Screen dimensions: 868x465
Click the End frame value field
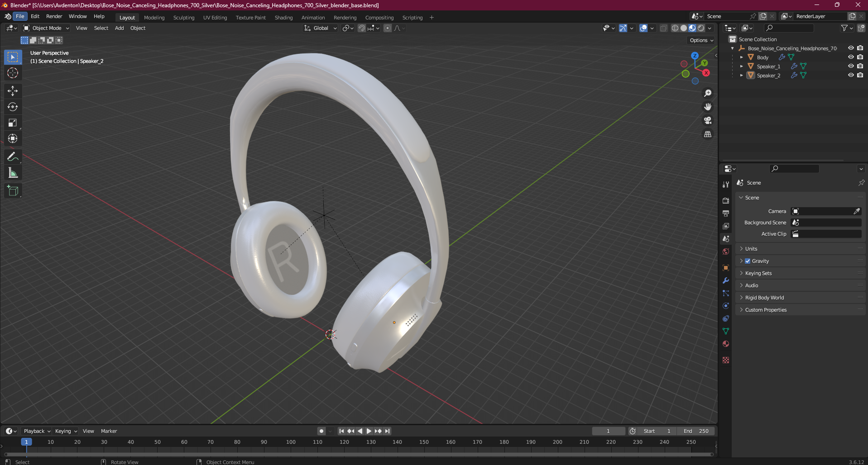[x=696, y=431]
